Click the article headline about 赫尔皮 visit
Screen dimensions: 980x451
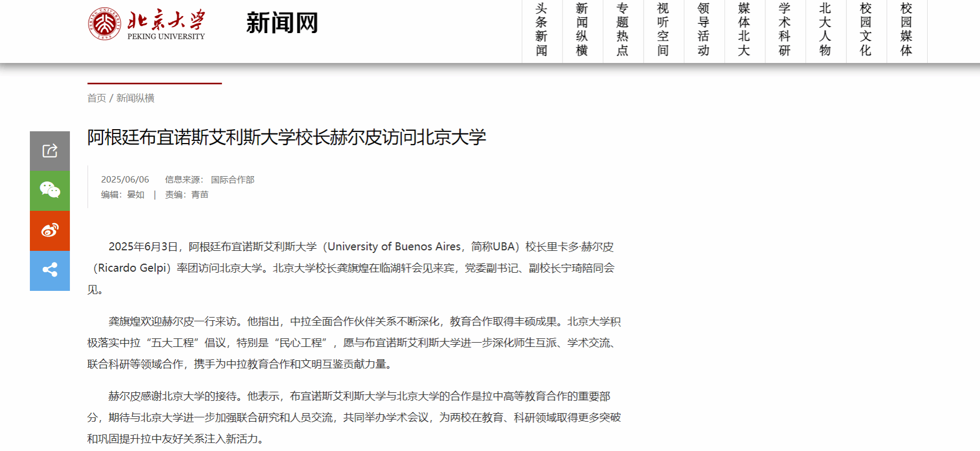(x=287, y=138)
